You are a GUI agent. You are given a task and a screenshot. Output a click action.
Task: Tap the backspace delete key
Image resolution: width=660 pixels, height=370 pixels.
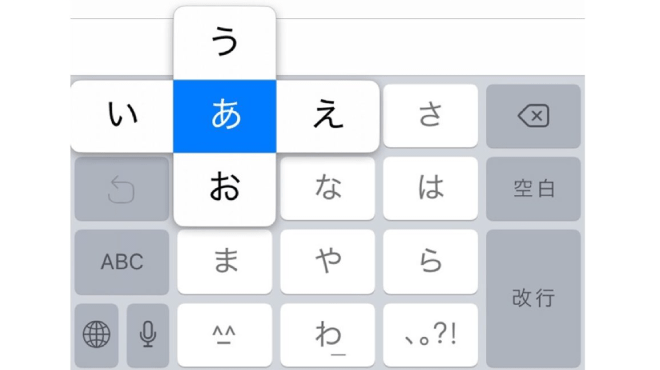click(533, 116)
